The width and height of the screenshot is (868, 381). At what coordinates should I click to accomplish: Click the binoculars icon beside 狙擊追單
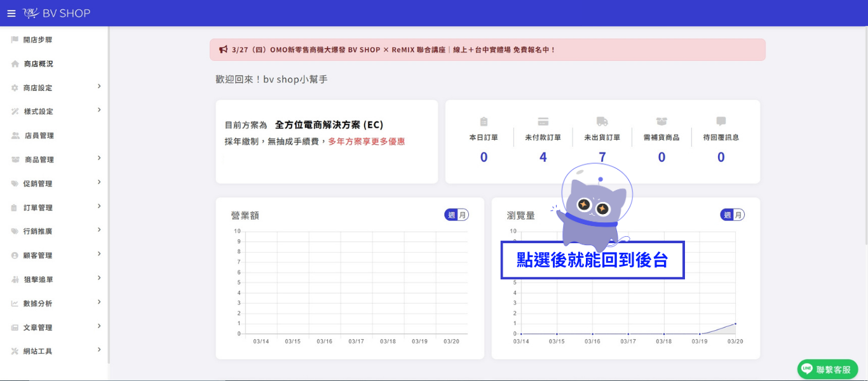(15, 279)
